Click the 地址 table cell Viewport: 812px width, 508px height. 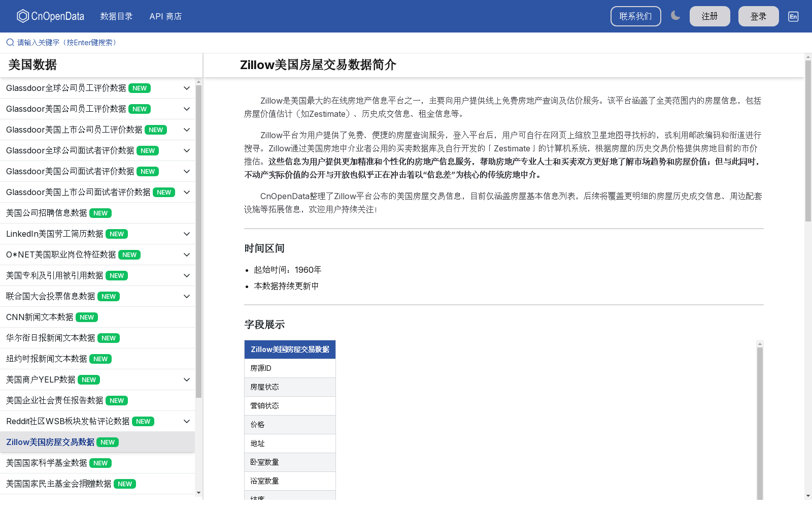290,443
